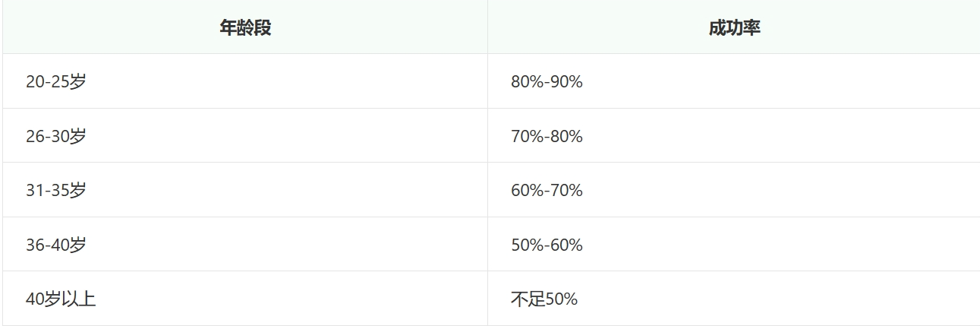980x326 pixels.
Task: Select the 40岁以上 age cell
Action: tap(245, 299)
